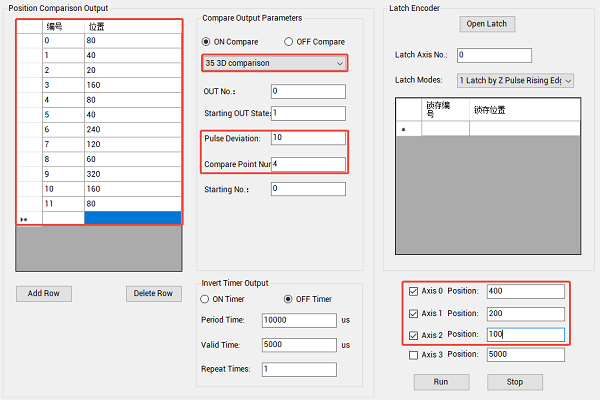Select the highlighted blue cell in new row

click(x=132, y=217)
